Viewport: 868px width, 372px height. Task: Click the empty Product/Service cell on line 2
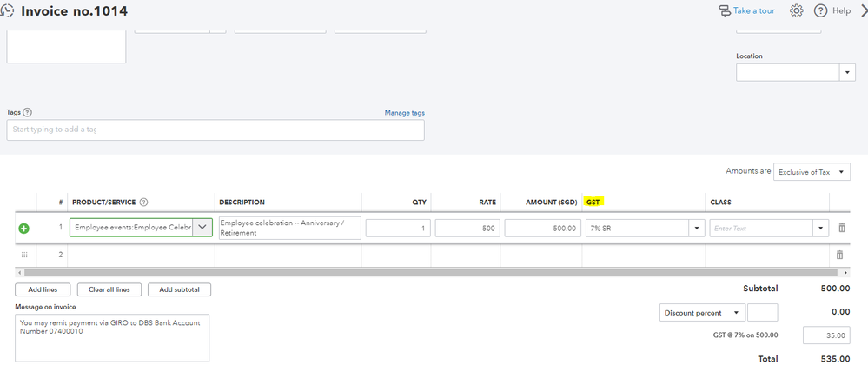point(141,255)
